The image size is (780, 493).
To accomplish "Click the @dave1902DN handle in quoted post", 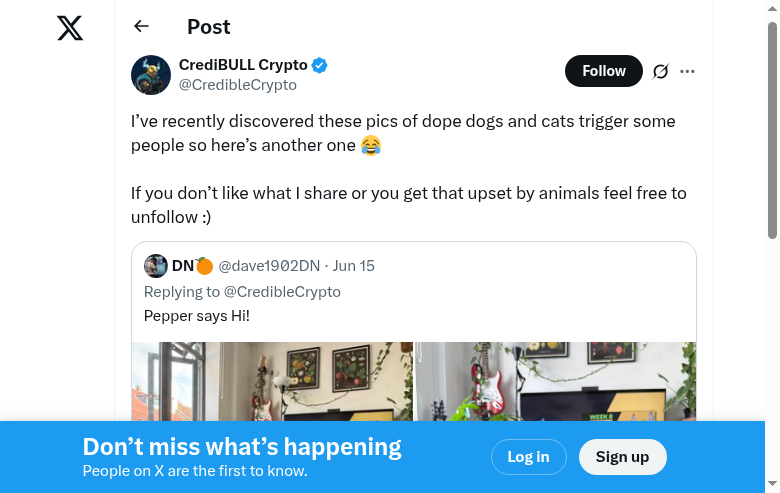I will (x=269, y=266).
